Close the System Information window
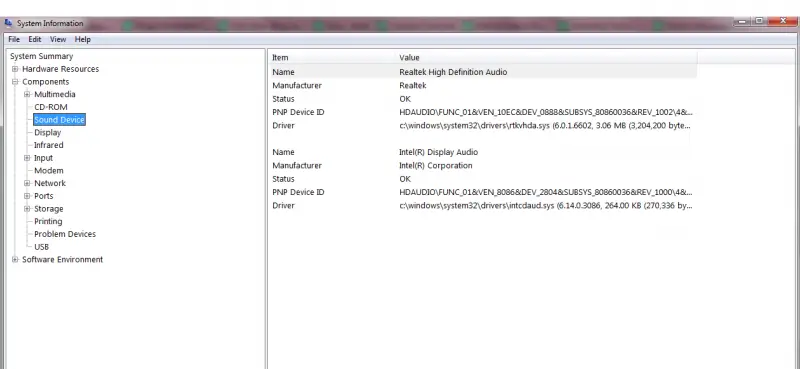Image resolution: width=800 pixels, height=369 pixels. pyautogui.click(x=783, y=21)
